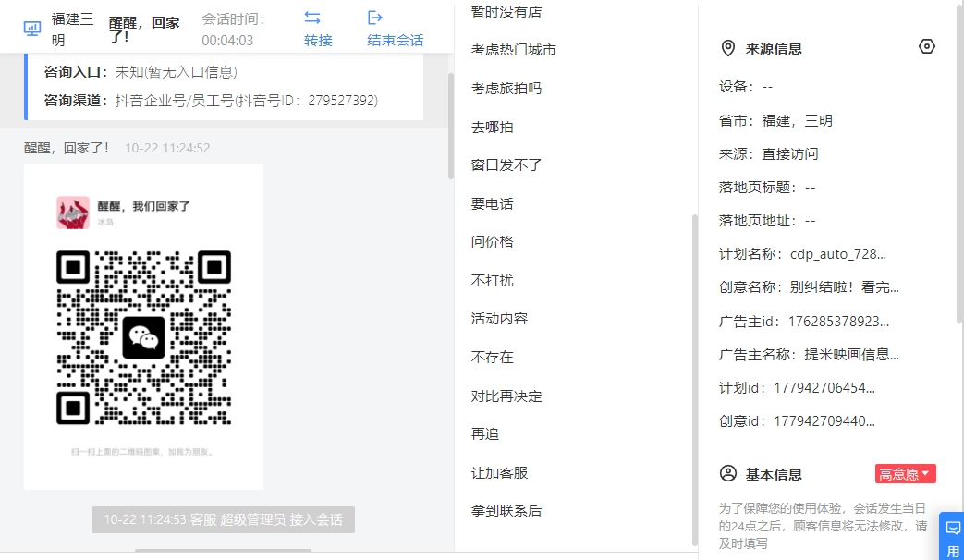Screen dimensions: 964x560
Task: Click the 福建三明 location label in header
Action: pyautogui.click(x=72, y=30)
